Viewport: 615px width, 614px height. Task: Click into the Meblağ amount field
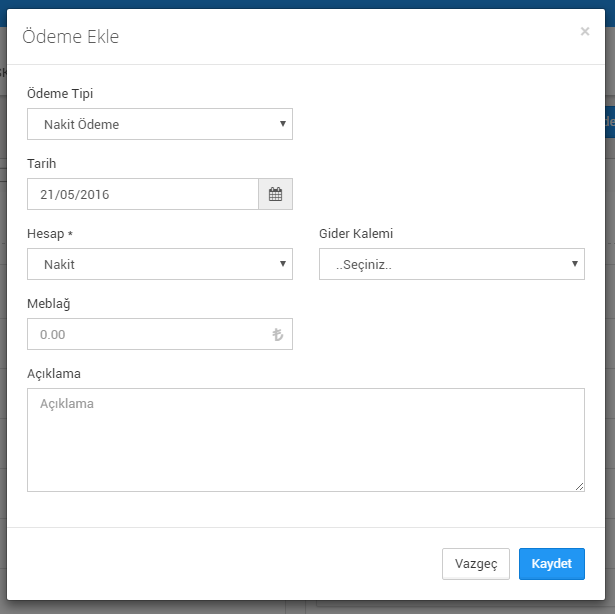[160, 334]
